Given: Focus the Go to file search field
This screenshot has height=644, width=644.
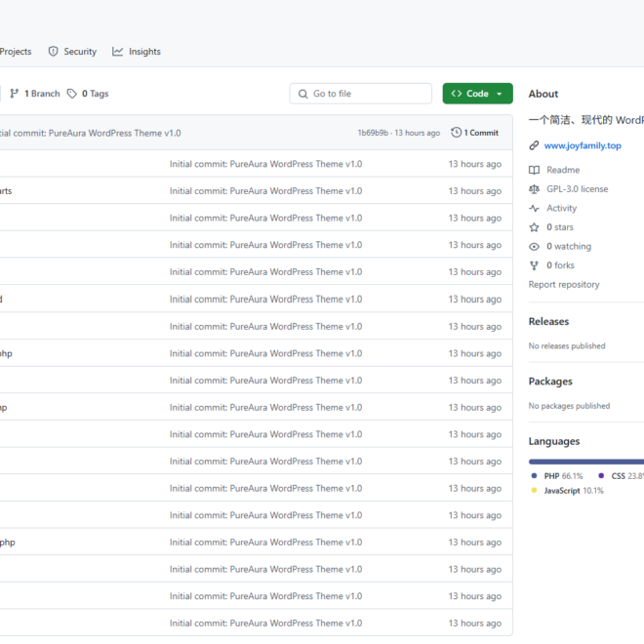Looking at the screenshot, I should click(361, 94).
